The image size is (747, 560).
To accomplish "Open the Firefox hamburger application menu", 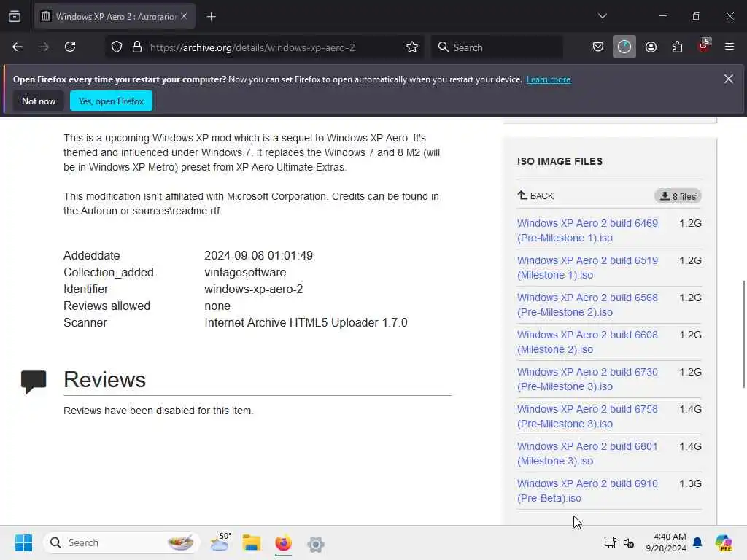I will [729, 47].
